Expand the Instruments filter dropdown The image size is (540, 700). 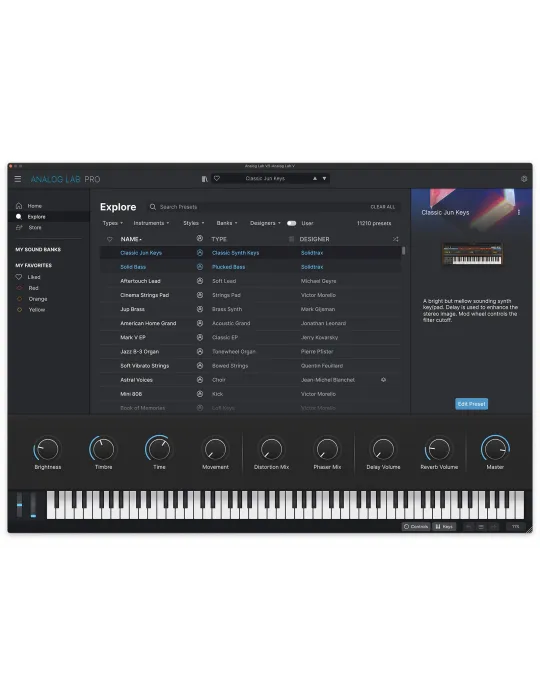click(151, 223)
